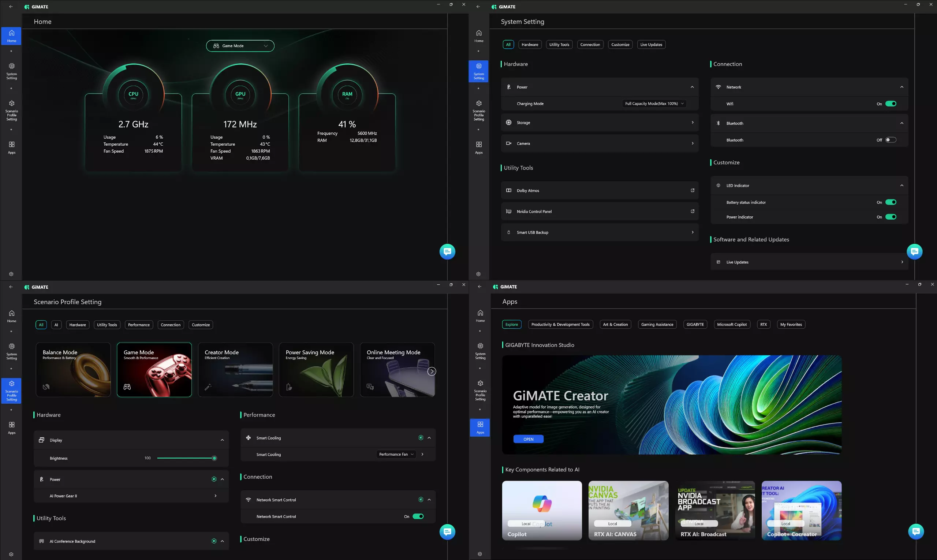The width and height of the screenshot is (937, 560).
Task: Select Performance tab in Scenario Profile Setting
Action: [139, 325]
